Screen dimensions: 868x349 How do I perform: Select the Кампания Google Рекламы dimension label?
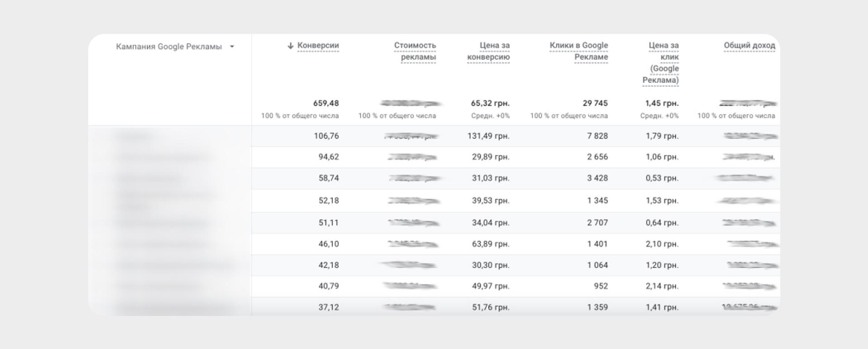[169, 47]
